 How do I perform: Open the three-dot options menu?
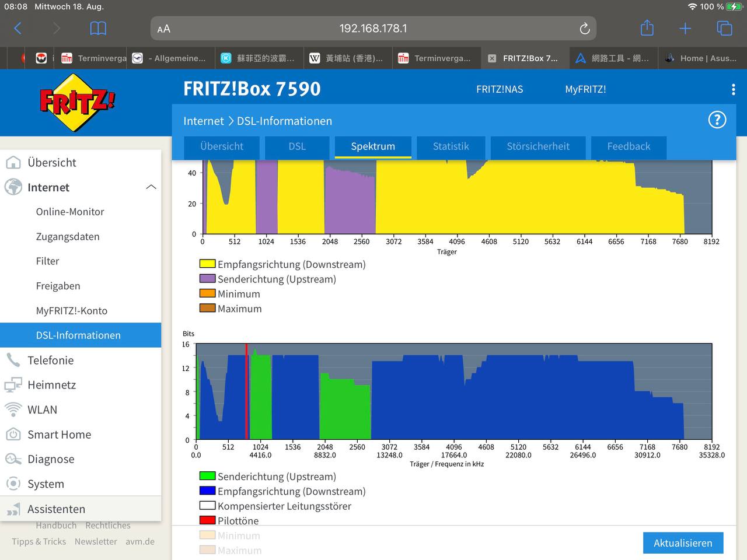tap(733, 89)
